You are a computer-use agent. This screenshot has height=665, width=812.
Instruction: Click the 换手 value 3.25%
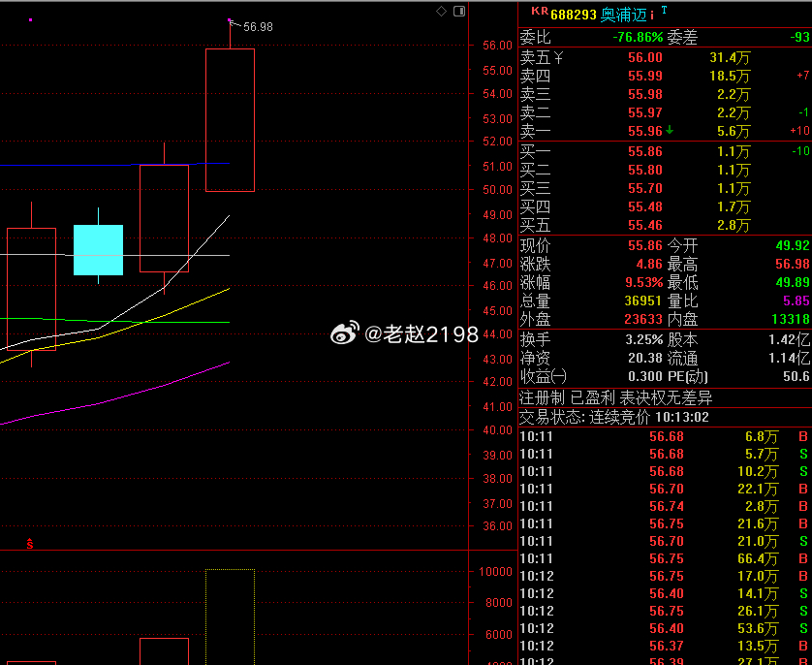click(643, 339)
